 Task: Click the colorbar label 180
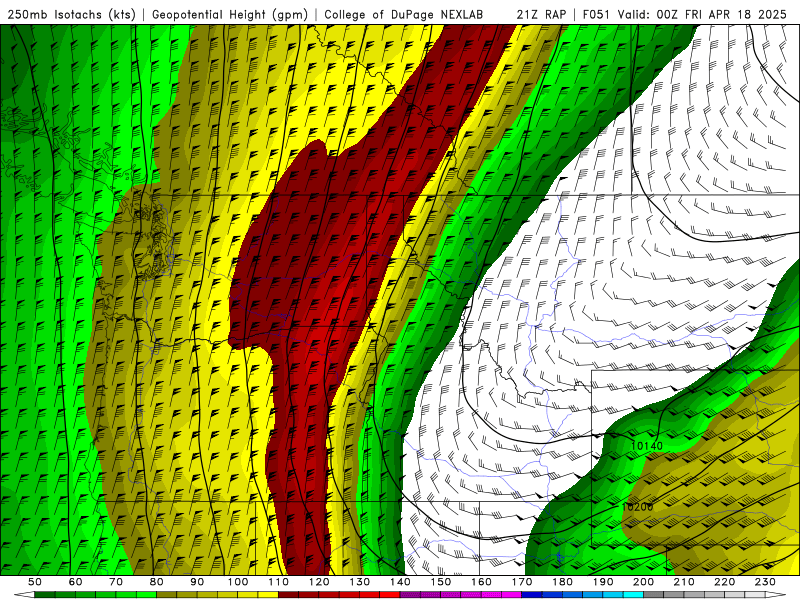562,582
